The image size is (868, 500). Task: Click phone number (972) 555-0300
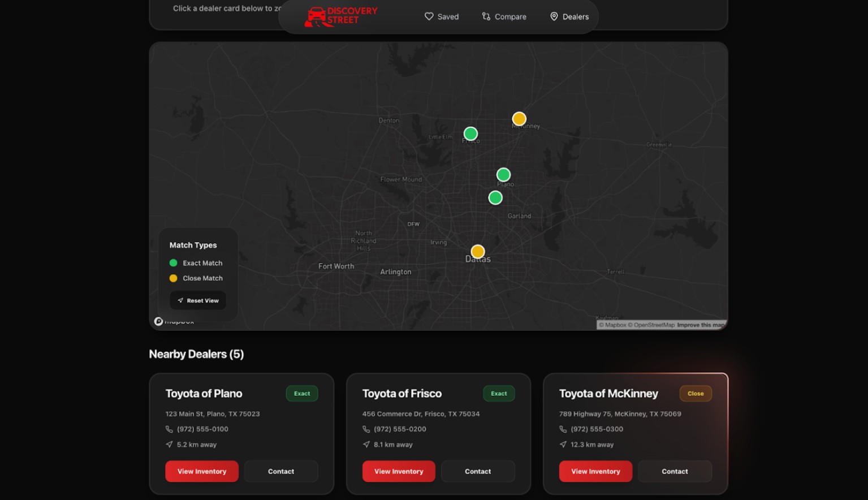coord(597,429)
